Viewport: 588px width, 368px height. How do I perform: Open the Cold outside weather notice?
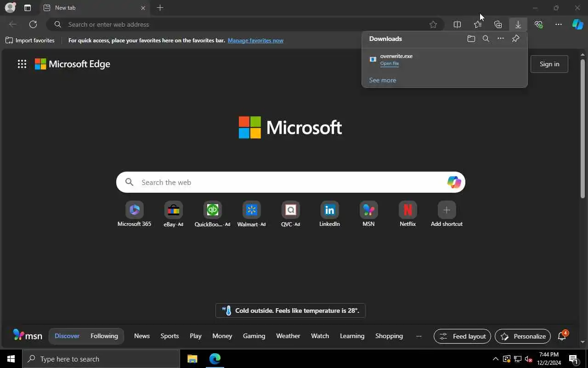[290, 310]
